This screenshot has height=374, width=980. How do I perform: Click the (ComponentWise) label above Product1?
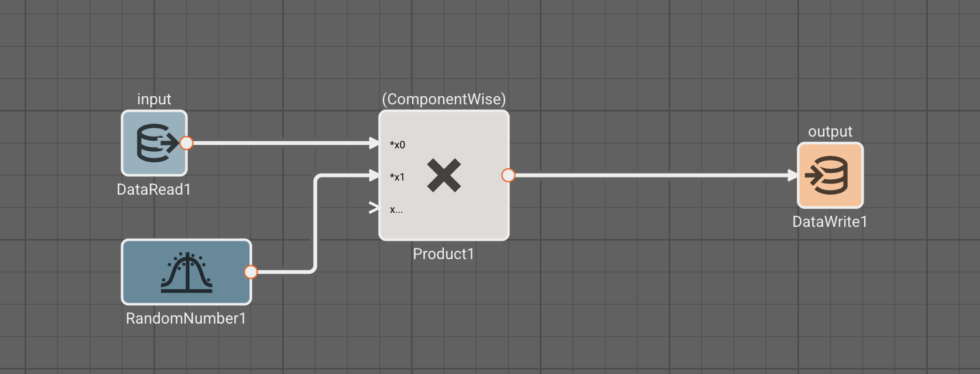(444, 99)
